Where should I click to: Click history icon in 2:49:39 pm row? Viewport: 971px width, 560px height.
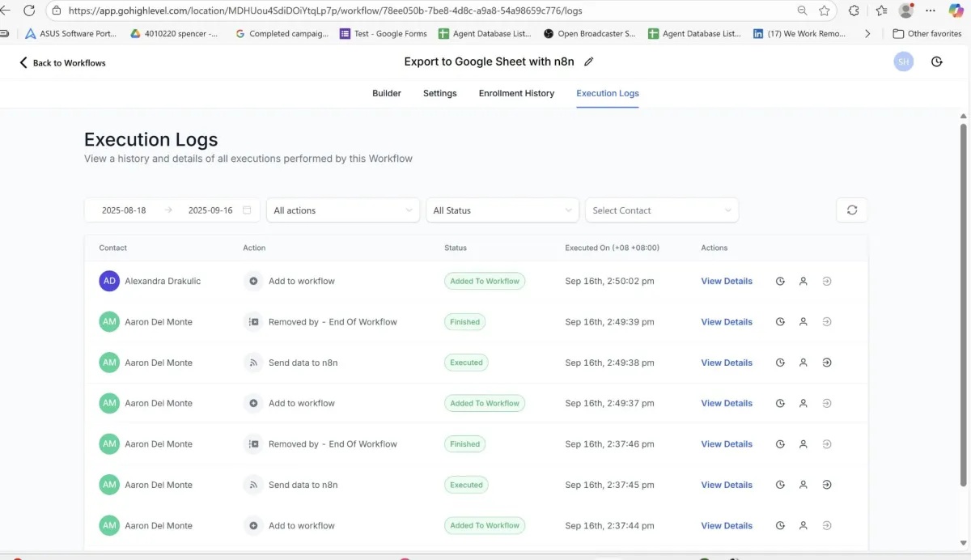pyautogui.click(x=780, y=322)
